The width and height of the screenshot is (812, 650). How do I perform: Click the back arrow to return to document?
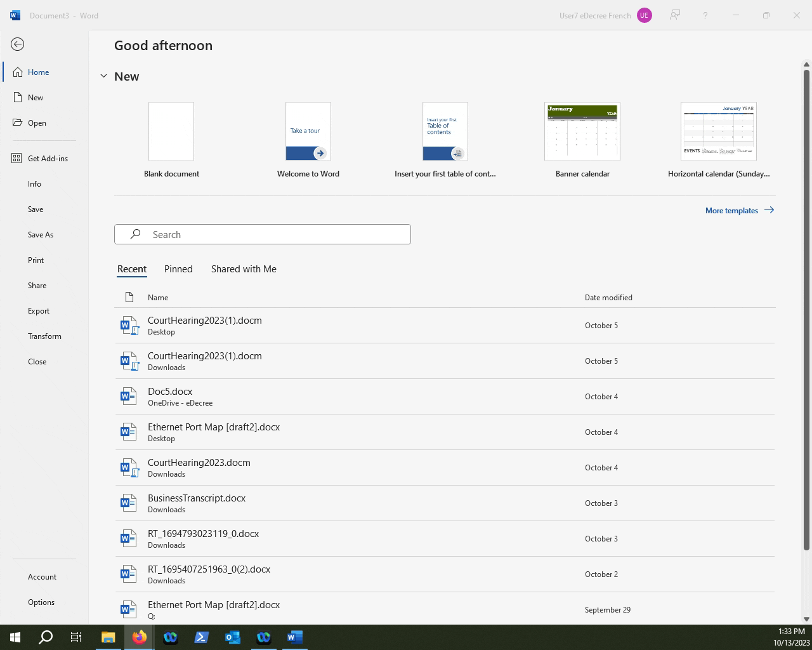click(18, 44)
